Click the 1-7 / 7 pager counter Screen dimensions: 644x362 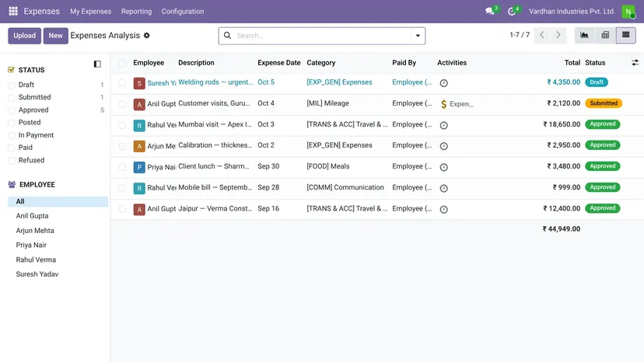pyautogui.click(x=520, y=35)
